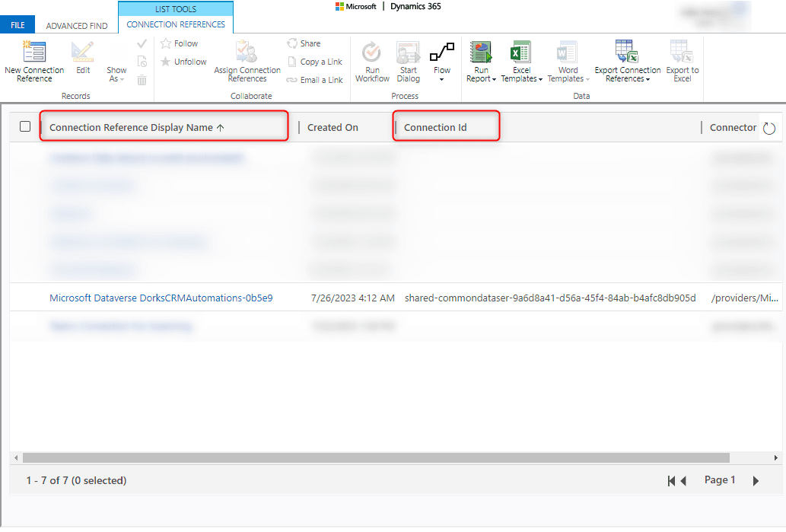Click the Dynamics 365 title
This screenshot has width=786, height=532.
[x=415, y=7]
